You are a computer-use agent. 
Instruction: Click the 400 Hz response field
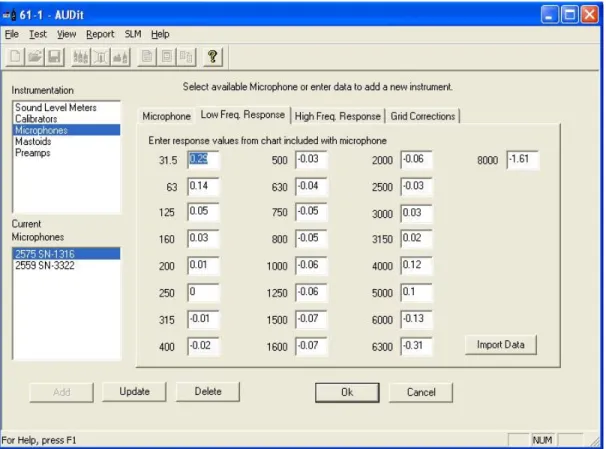pos(203,346)
